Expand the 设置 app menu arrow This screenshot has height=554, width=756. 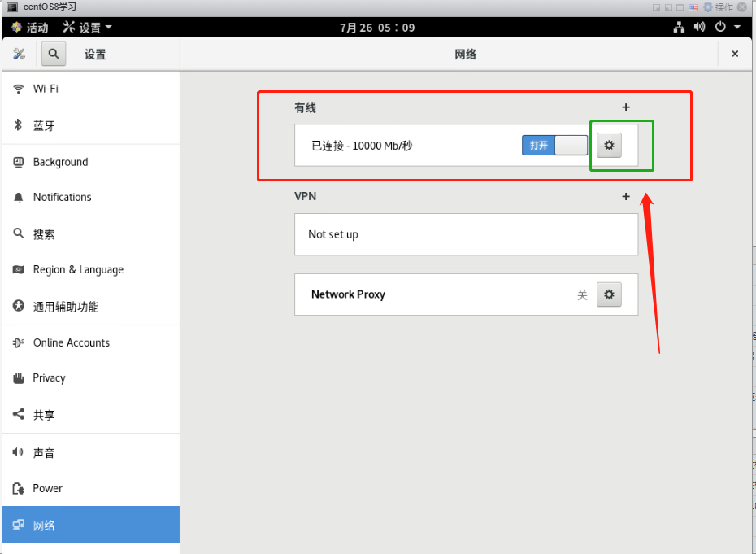108,27
